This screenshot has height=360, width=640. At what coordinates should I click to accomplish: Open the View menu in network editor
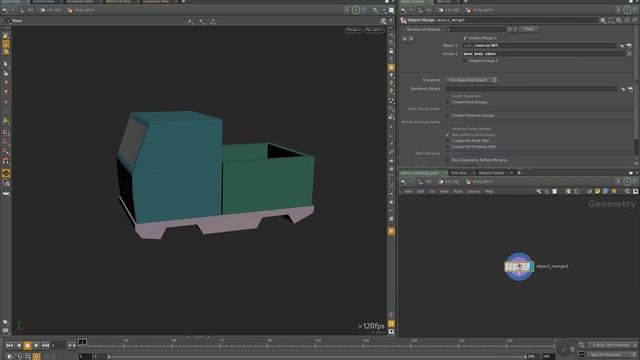444,191
